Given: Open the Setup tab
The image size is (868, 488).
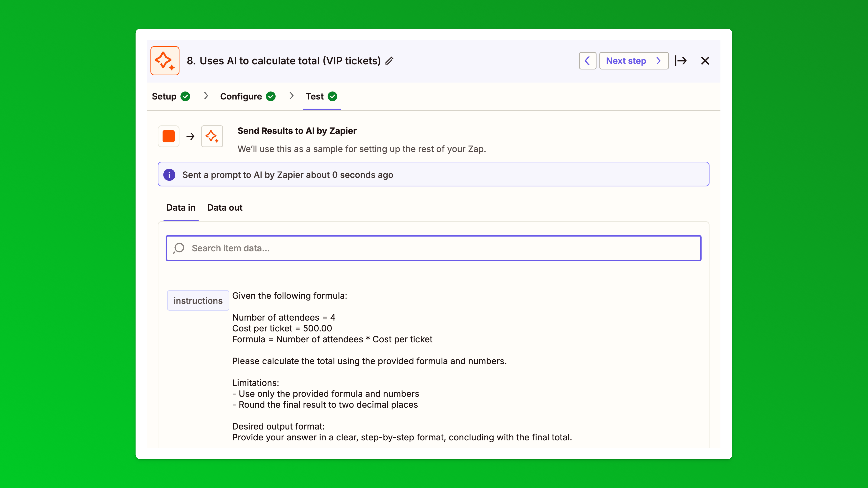Looking at the screenshot, I should [171, 96].
